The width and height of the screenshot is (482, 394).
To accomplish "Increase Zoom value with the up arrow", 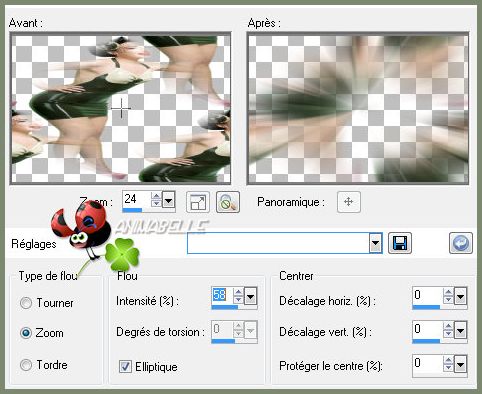I will pyautogui.click(x=156, y=196).
